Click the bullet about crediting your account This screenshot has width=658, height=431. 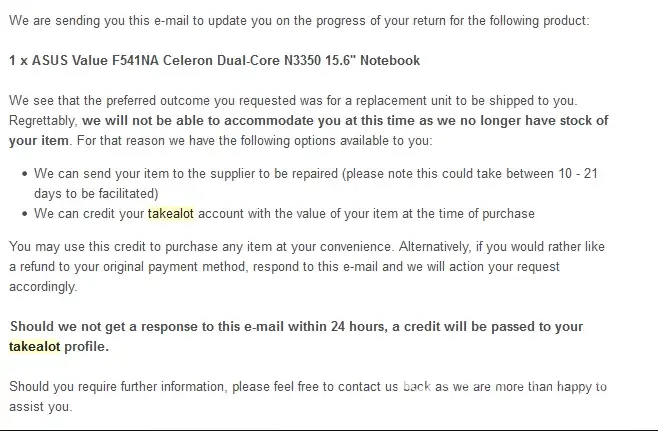pyautogui.click(x=284, y=213)
